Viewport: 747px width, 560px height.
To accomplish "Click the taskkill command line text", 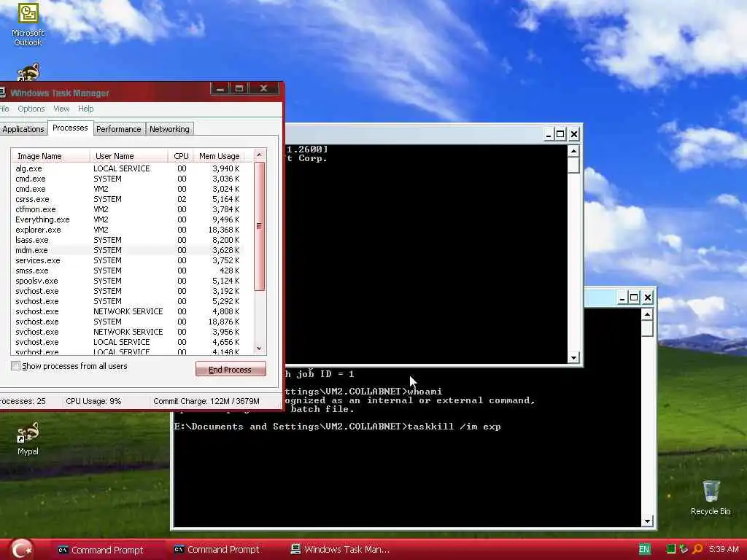I will coord(337,427).
